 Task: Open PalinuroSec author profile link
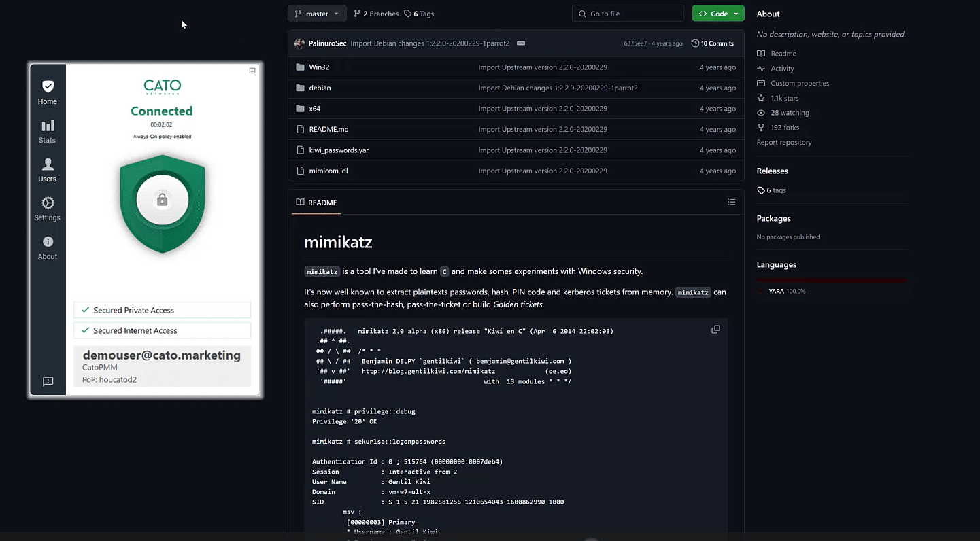coord(327,43)
